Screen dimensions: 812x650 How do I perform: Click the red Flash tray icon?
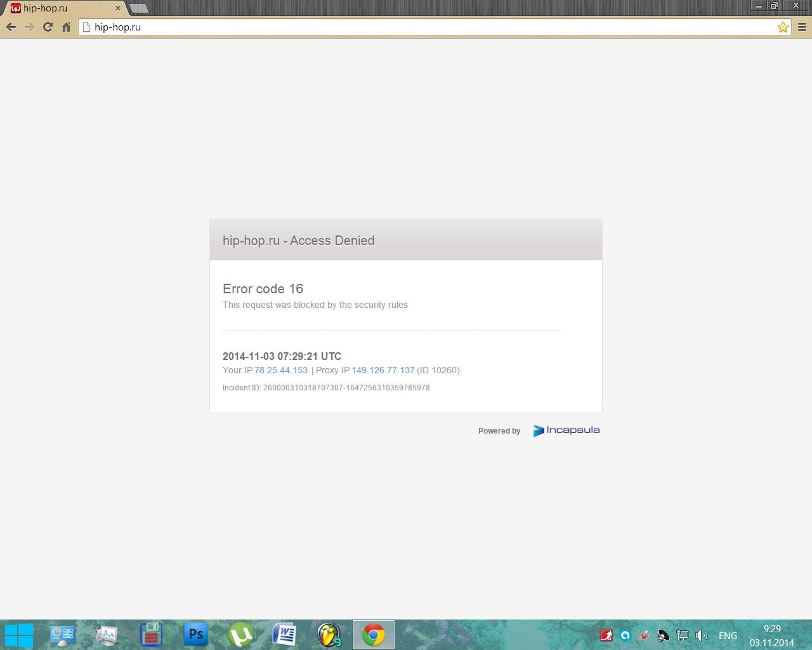(x=606, y=635)
